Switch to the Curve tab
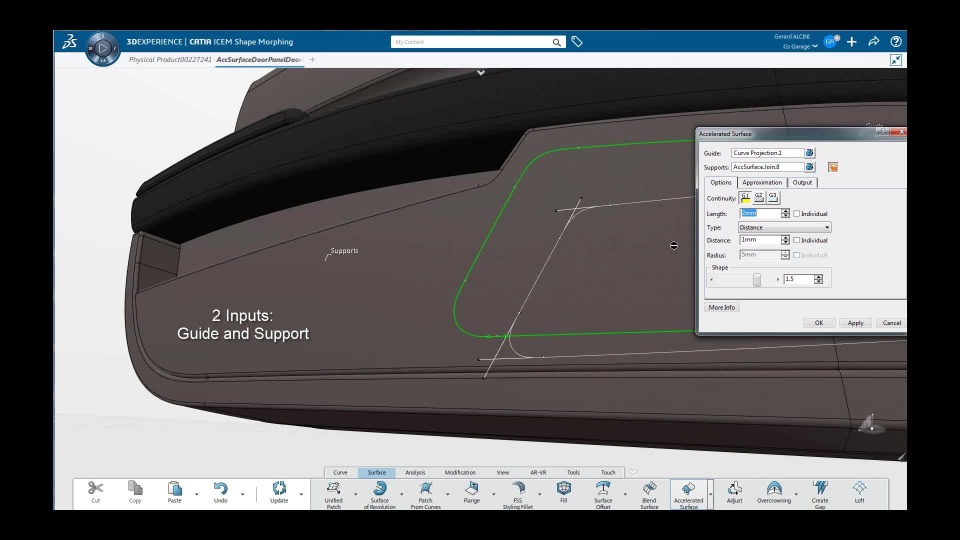Screen dimensions: 960x540 (340, 472)
